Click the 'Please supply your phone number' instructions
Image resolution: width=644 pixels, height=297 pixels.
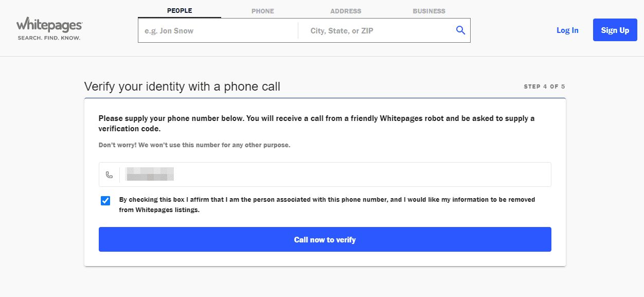click(316, 123)
